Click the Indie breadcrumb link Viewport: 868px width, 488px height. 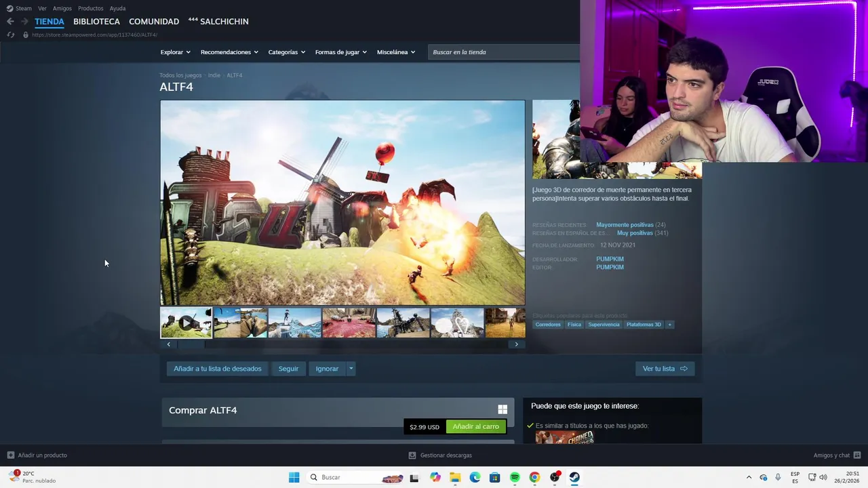click(x=214, y=75)
